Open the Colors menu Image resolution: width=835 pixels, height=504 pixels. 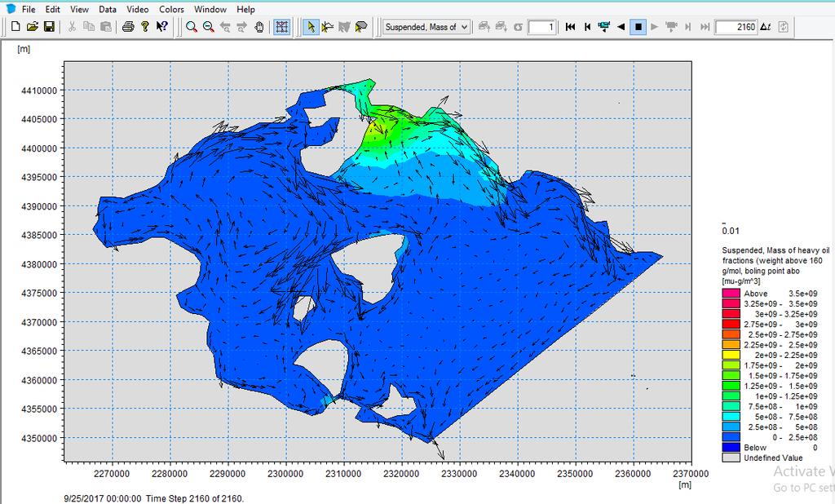(x=171, y=9)
